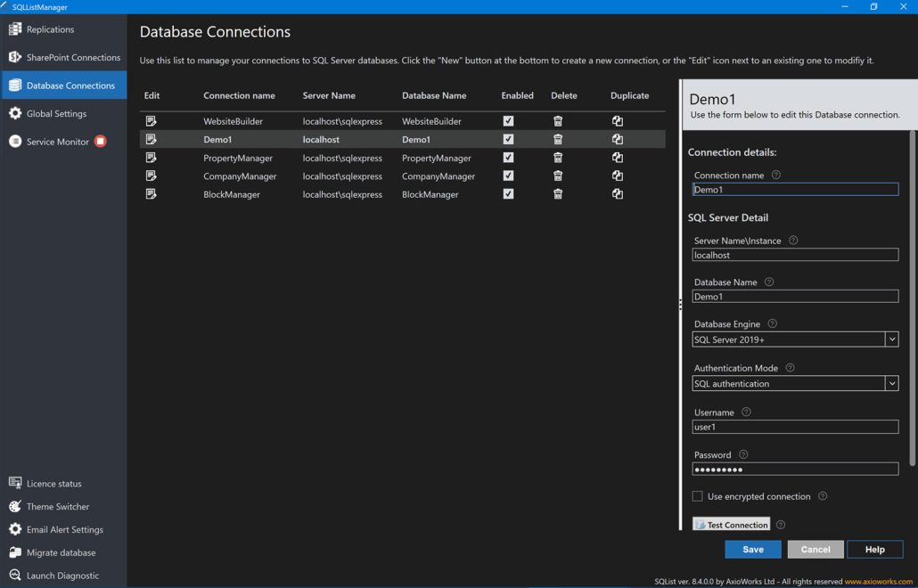Viewport: 918px width, 588px height.
Task: Click the Test Connection button
Action: 731,524
